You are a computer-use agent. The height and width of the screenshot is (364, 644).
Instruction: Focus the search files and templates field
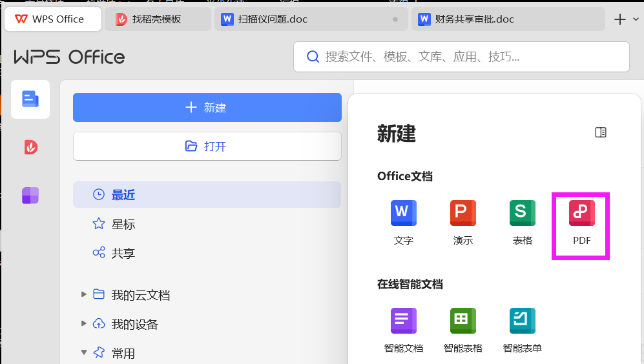point(461,57)
